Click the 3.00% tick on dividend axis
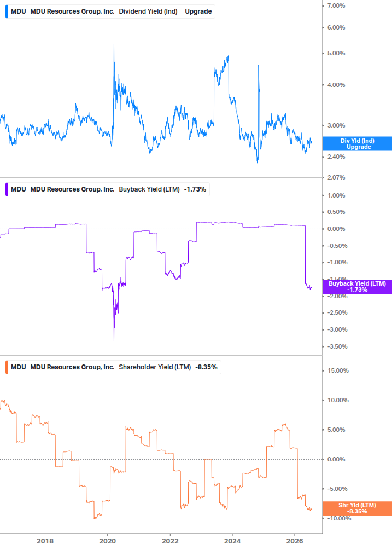 point(336,125)
